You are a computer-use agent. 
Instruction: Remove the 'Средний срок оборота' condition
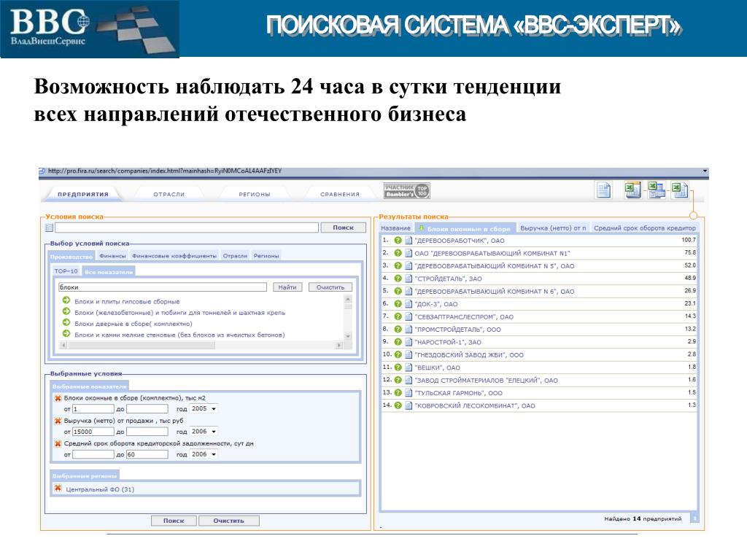(58, 444)
